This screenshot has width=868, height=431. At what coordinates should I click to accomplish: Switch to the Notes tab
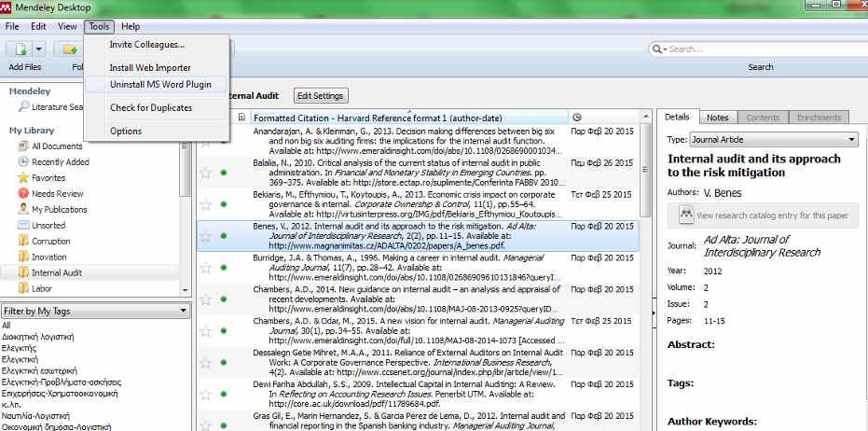(718, 118)
